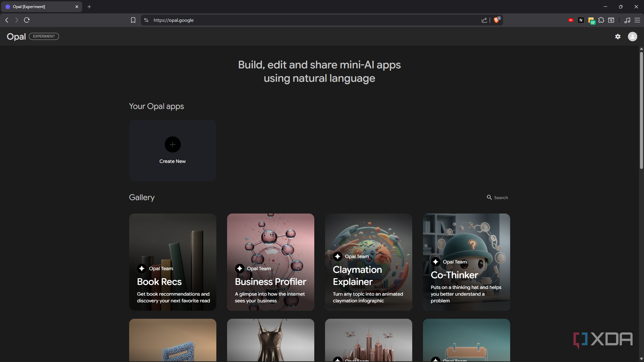The width and height of the screenshot is (644, 362).
Task: Click the Create New plus icon
Action: coord(172,144)
